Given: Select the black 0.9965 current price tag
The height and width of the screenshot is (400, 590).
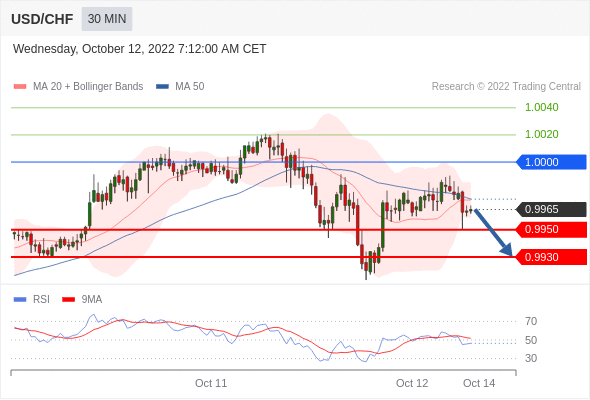Looking at the screenshot, I should coord(551,209).
